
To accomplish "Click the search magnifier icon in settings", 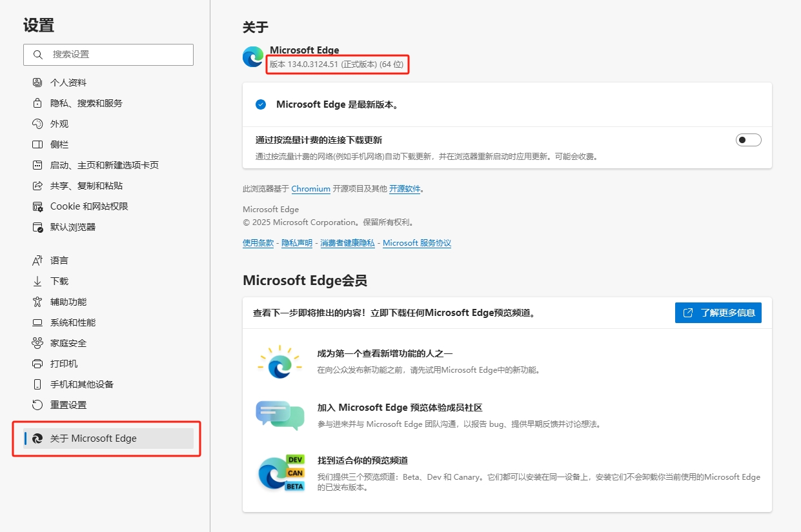I will 37,55.
